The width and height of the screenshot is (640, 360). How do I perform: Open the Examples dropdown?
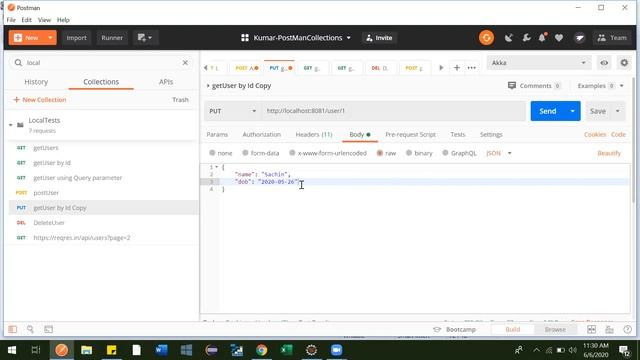[x=600, y=86]
